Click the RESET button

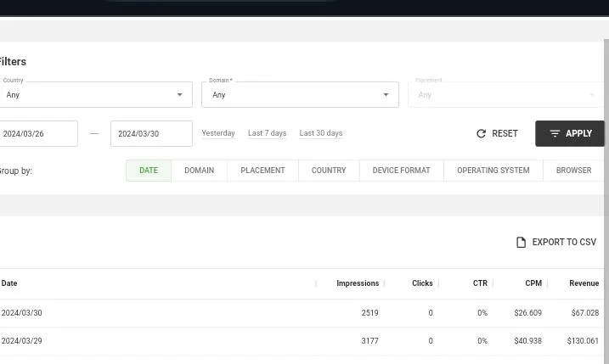(497, 133)
